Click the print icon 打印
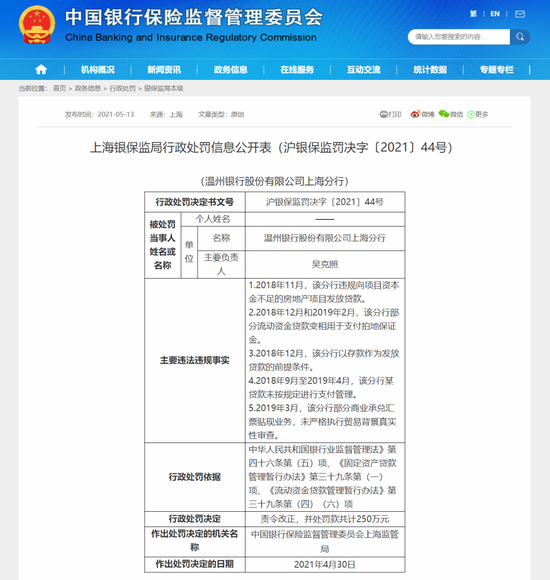This screenshot has width=550, height=580. [390, 114]
